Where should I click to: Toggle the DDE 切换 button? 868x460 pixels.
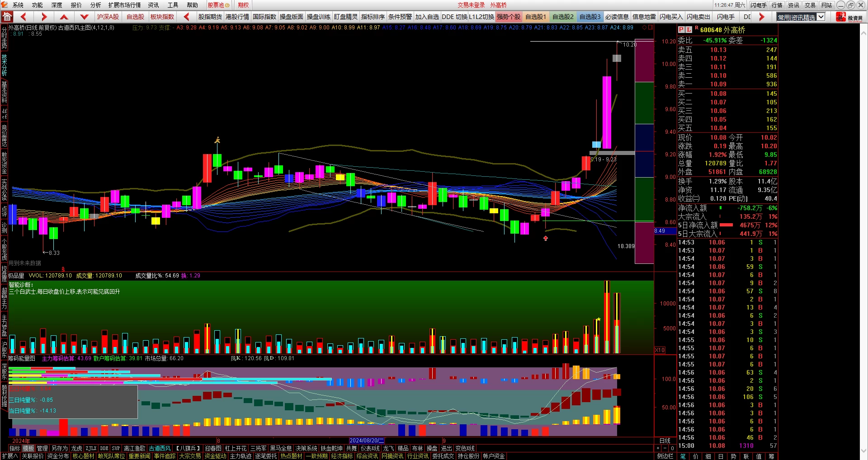coord(454,17)
